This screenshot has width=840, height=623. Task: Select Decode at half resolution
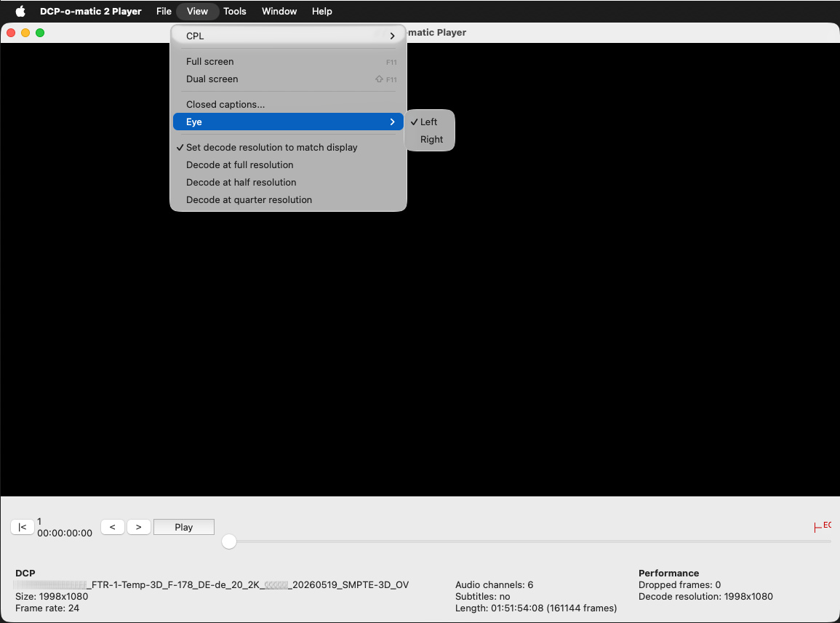click(x=288, y=182)
